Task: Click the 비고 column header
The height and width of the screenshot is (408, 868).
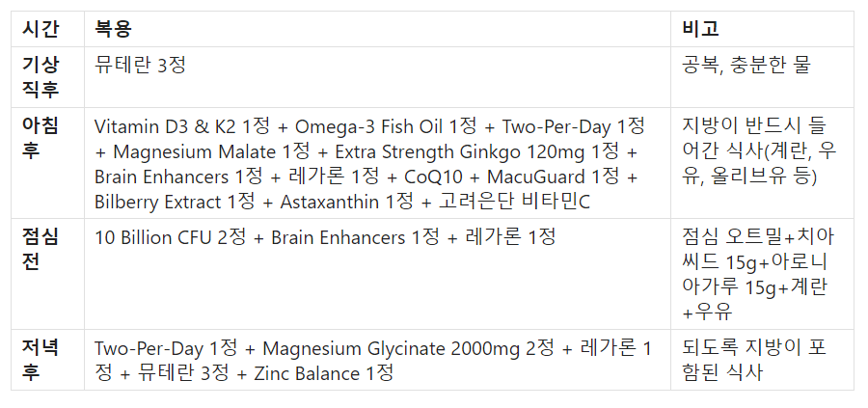Action: pyautogui.click(x=700, y=28)
